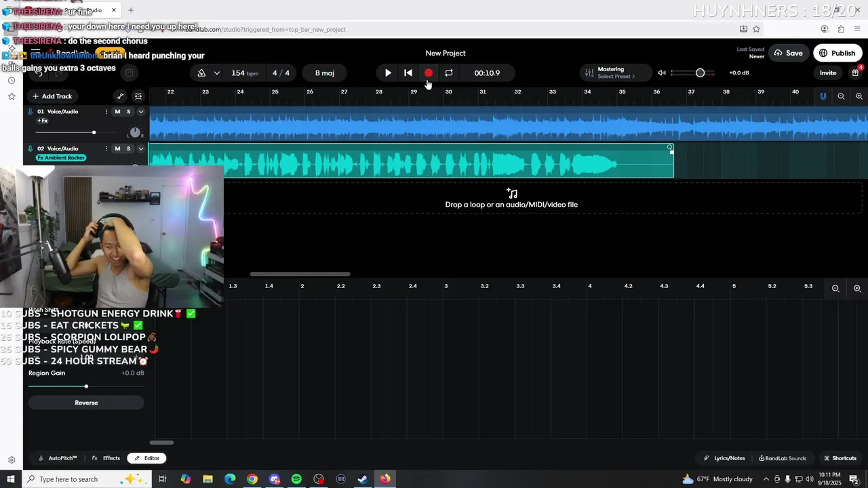Open the Fx Ambient Rocker effect preset
868x488 pixels.
pos(61,158)
